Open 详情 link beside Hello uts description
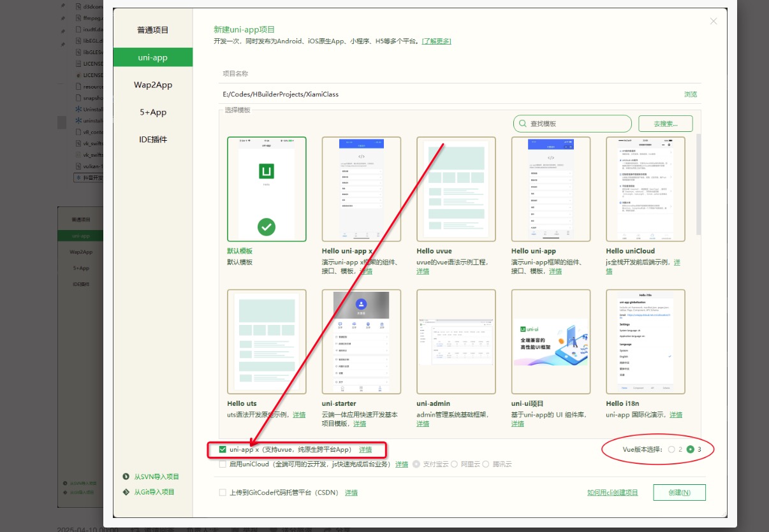This screenshot has height=532, width=769. (299, 415)
